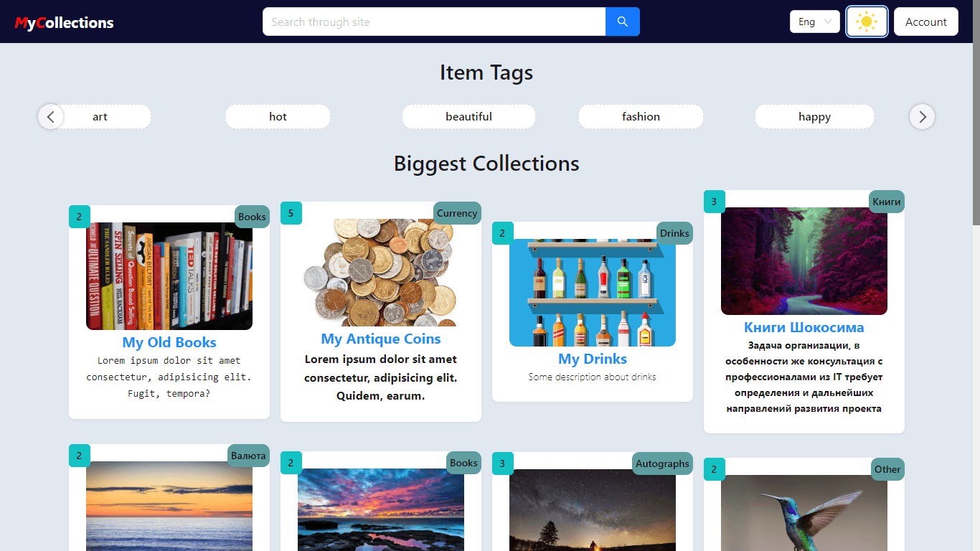
Task: Click the hummingbird collection image
Action: [x=804, y=512]
